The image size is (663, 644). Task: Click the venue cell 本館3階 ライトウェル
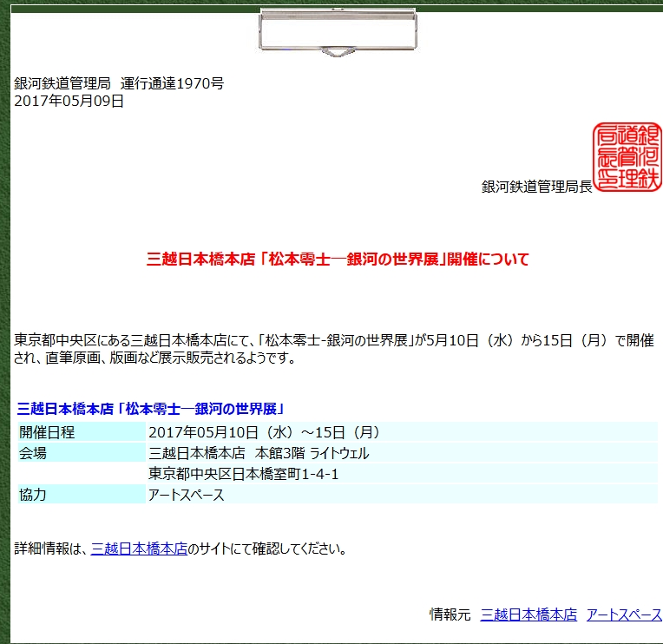click(402, 453)
